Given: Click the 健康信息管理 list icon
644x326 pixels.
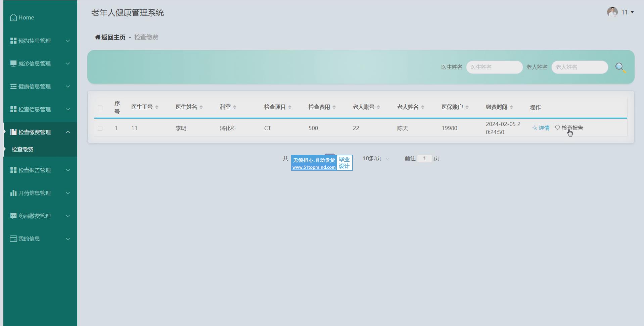Looking at the screenshot, I should click(13, 87).
